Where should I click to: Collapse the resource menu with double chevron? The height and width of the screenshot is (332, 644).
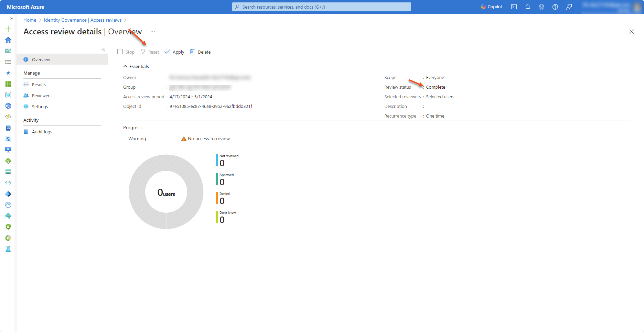104,50
